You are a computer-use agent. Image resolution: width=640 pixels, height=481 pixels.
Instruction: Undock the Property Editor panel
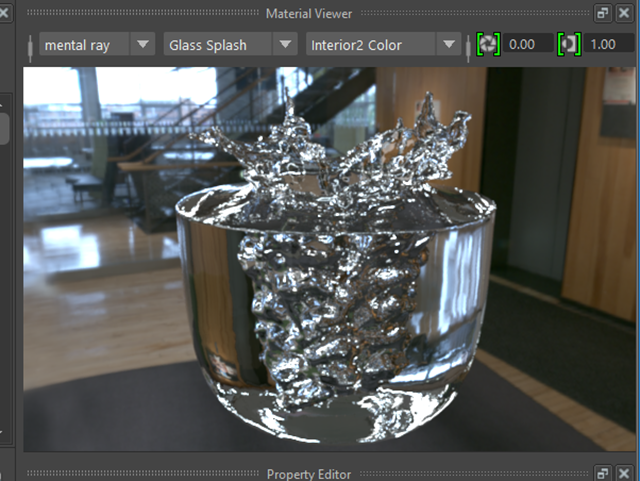tap(603, 474)
